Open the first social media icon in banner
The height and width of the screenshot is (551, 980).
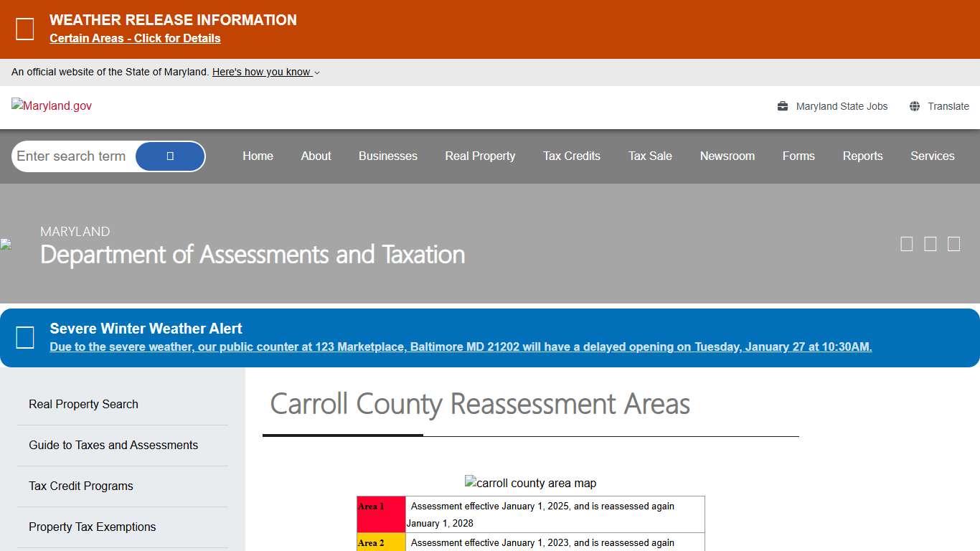click(906, 244)
